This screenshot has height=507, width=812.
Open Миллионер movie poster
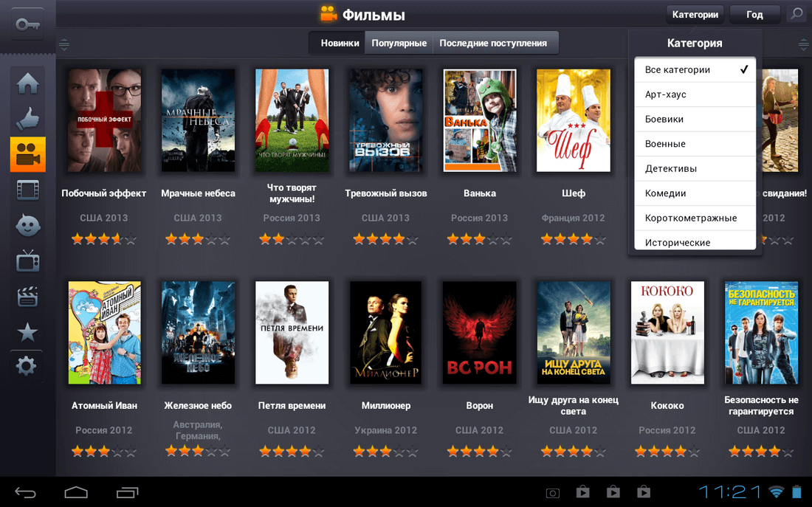[x=386, y=333]
